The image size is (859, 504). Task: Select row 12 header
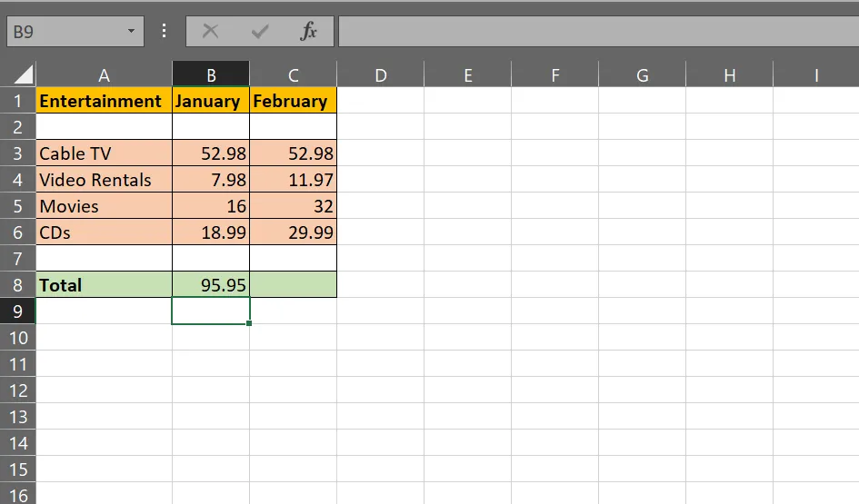click(x=17, y=390)
